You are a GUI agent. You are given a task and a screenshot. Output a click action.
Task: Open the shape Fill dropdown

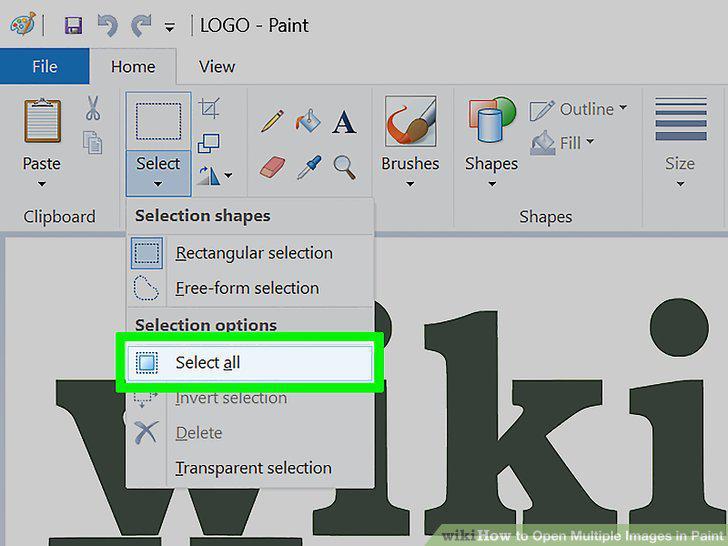click(x=563, y=143)
